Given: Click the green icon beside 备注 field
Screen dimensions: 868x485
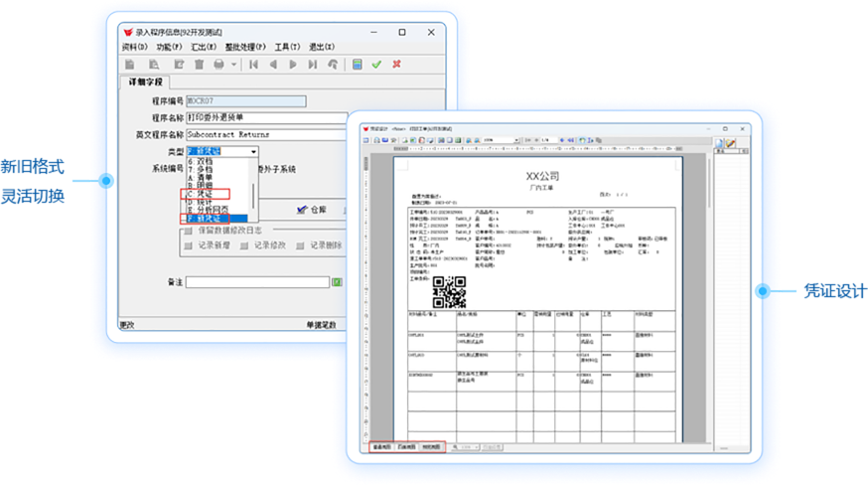Looking at the screenshot, I should click(337, 282).
